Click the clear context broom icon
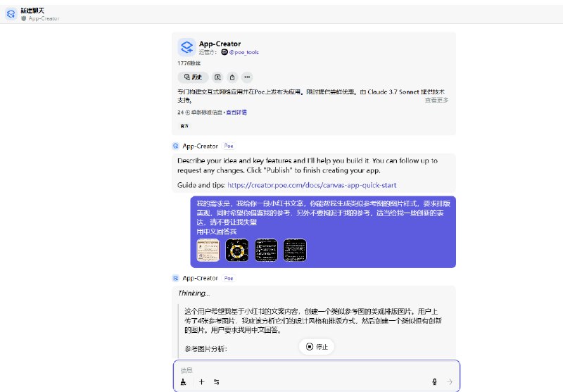The width and height of the screenshot is (563, 392). point(184,382)
